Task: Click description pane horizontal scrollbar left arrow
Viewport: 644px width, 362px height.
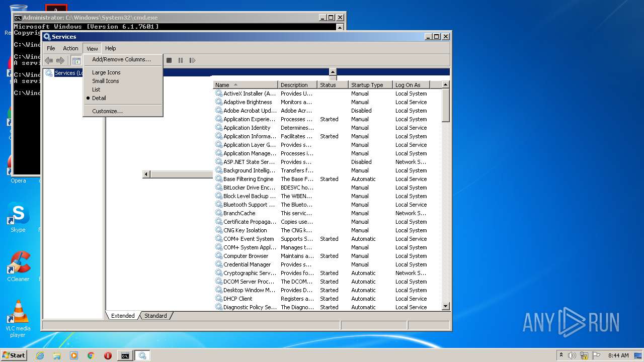Action: pos(146,174)
